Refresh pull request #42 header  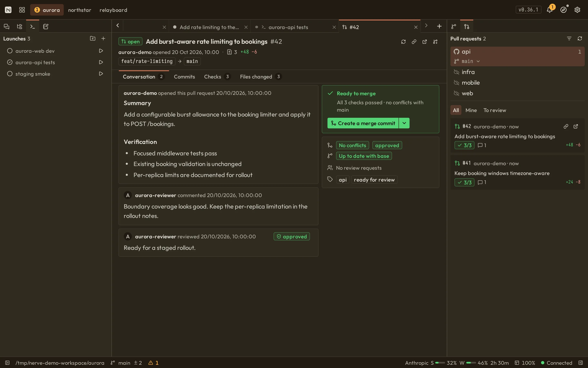click(x=403, y=42)
